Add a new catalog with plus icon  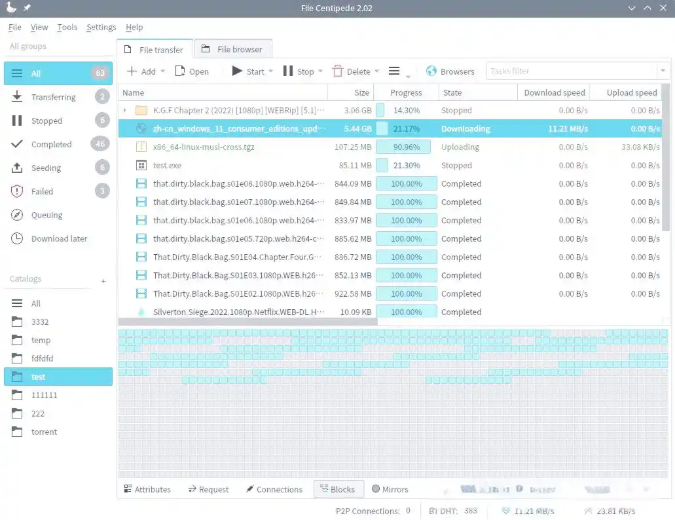(x=102, y=281)
